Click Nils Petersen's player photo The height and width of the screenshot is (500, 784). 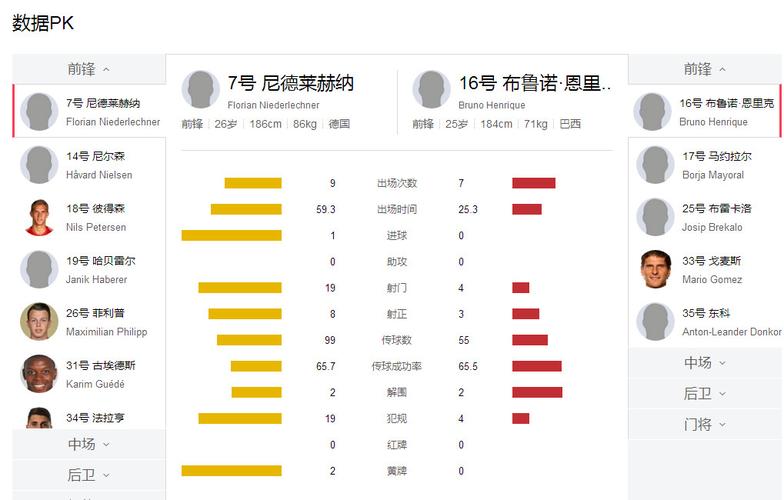click(x=39, y=217)
